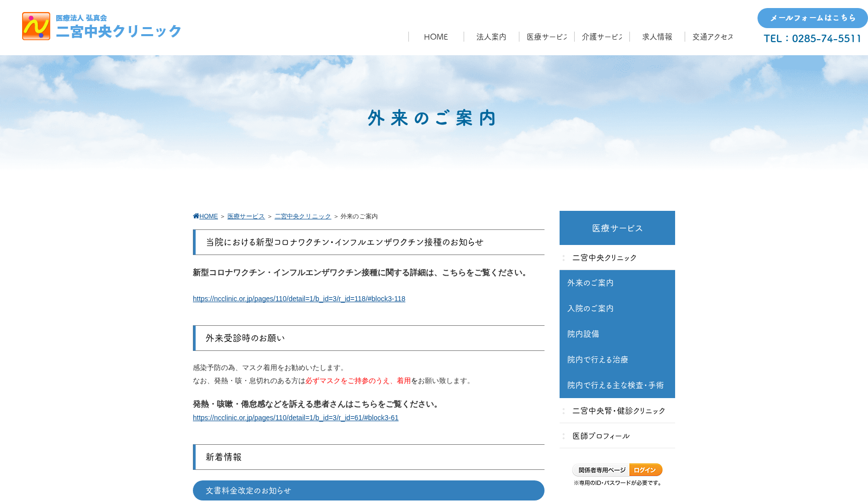Select 院内設備 in the sidebar menu

click(x=582, y=334)
